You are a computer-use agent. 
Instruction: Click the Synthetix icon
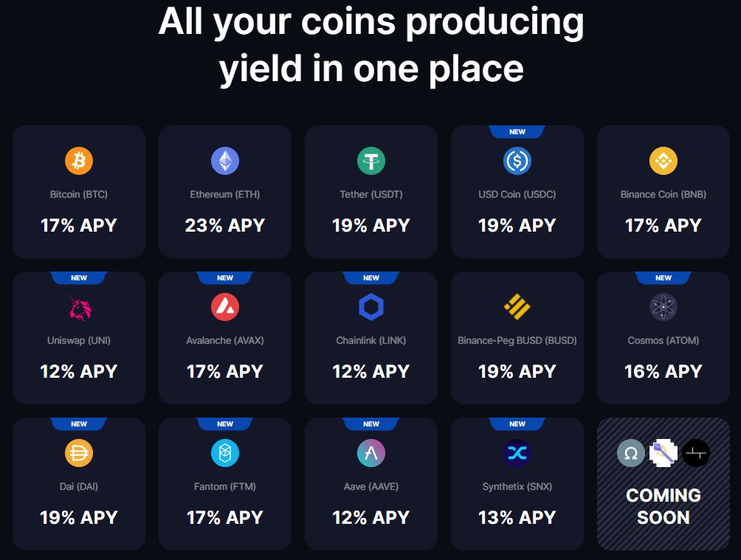517,453
